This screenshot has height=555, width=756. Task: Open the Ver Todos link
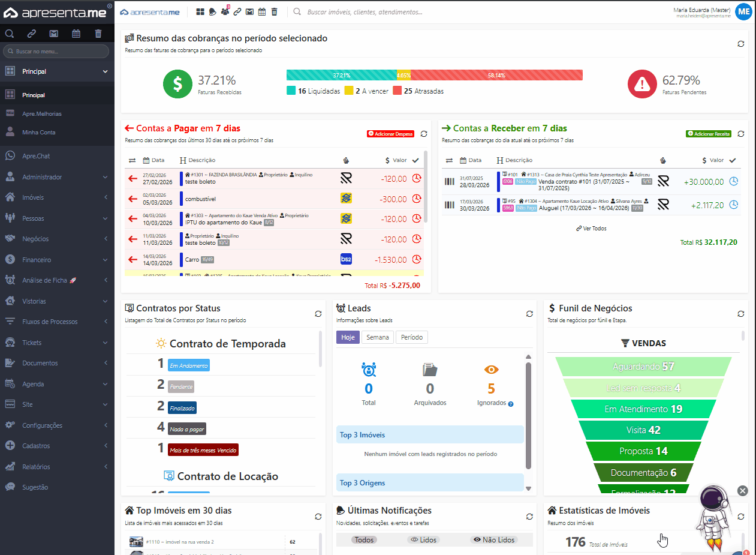[591, 229]
